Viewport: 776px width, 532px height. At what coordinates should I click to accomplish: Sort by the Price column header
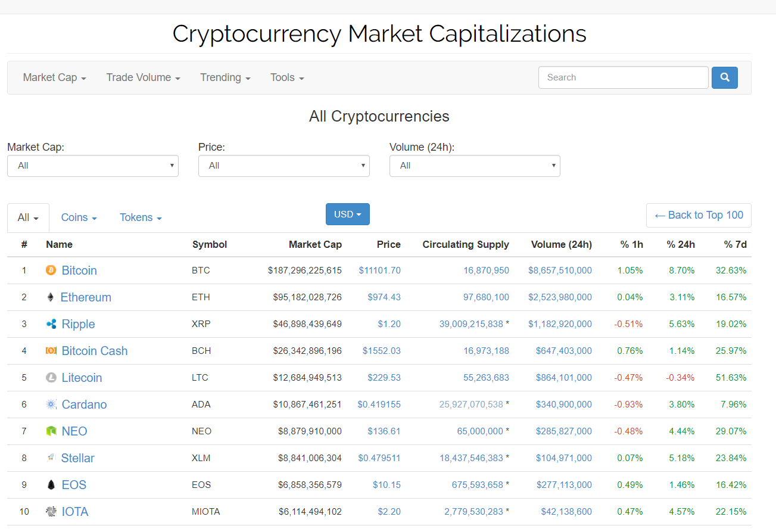pos(389,244)
